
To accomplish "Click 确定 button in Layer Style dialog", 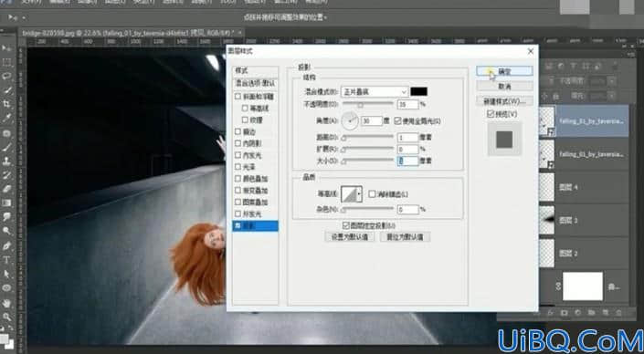I will pos(504,71).
